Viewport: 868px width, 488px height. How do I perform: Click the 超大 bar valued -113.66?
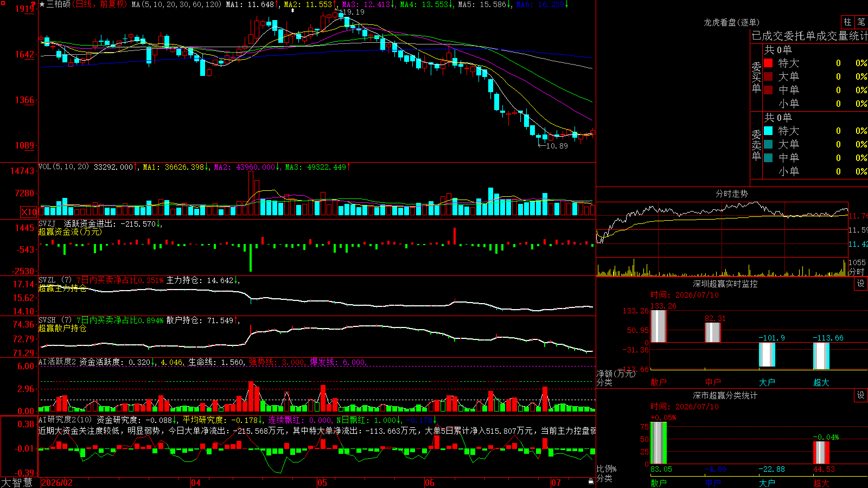821,356
